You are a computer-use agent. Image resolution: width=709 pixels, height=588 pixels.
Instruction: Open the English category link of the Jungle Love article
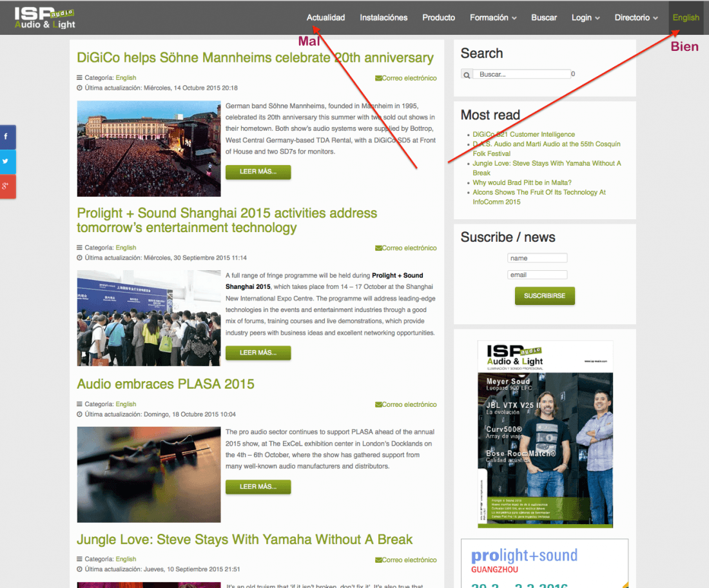[126, 559]
